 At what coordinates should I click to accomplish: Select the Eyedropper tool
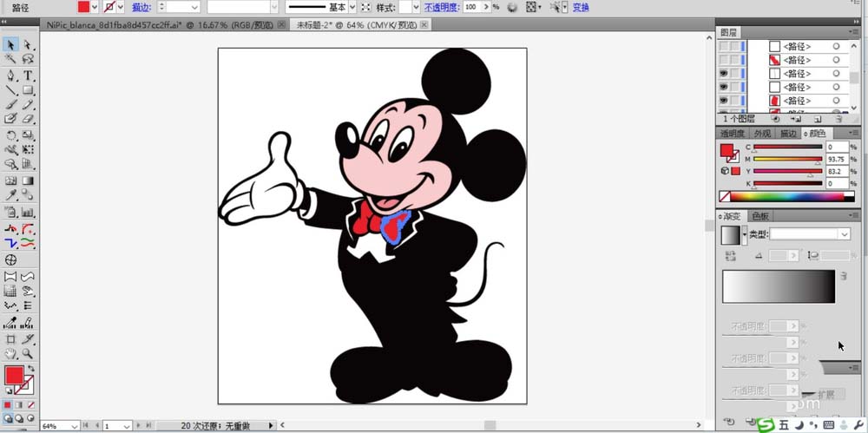[11, 195]
